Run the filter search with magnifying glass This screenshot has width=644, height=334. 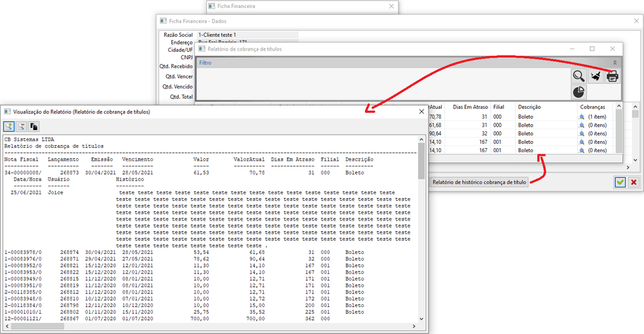579,76
